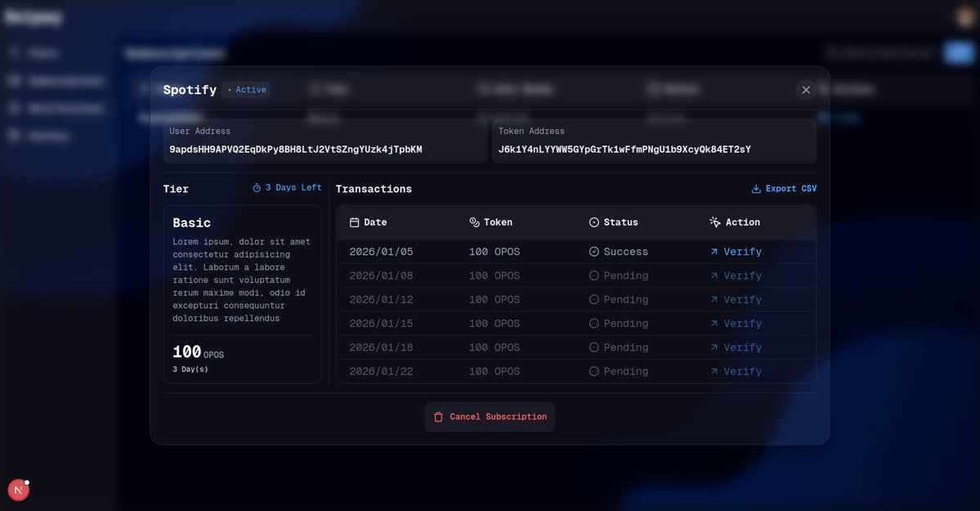Click the Pending circle icon for 2026/01/22
The height and width of the screenshot is (511, 980).
click(x=593, y=371)
